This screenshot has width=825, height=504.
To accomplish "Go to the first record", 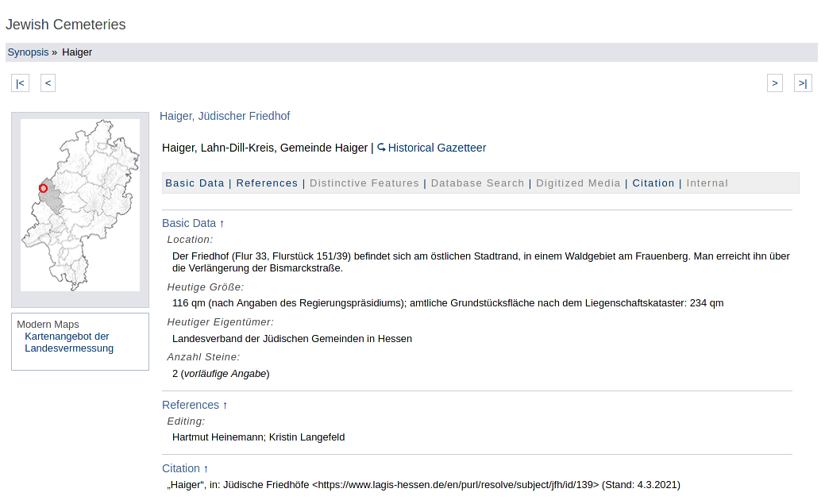I will [20, 83].
